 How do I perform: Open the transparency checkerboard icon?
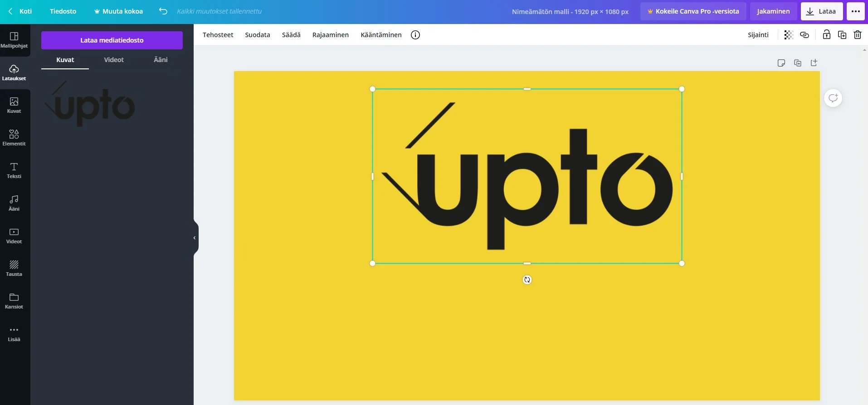(x=789, y=35)
